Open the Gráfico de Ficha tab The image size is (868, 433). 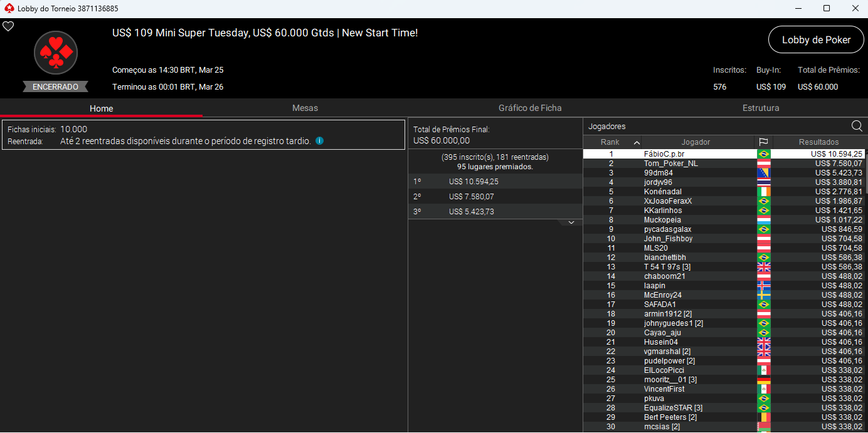tap(530, 108)
